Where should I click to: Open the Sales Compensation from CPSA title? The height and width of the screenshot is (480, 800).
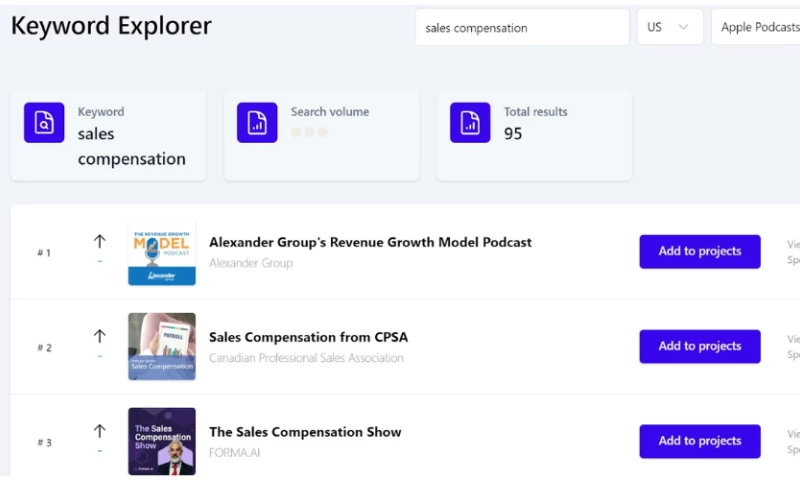308,337
